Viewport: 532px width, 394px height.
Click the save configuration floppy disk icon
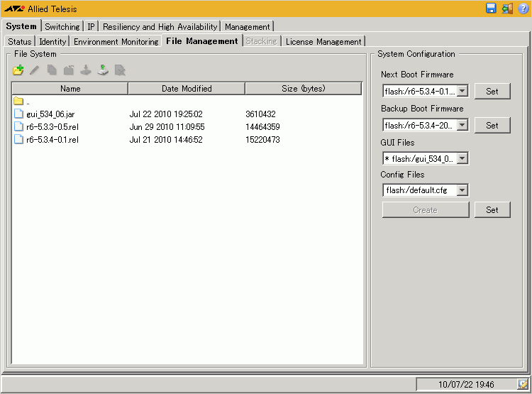[x=491, y=9]
